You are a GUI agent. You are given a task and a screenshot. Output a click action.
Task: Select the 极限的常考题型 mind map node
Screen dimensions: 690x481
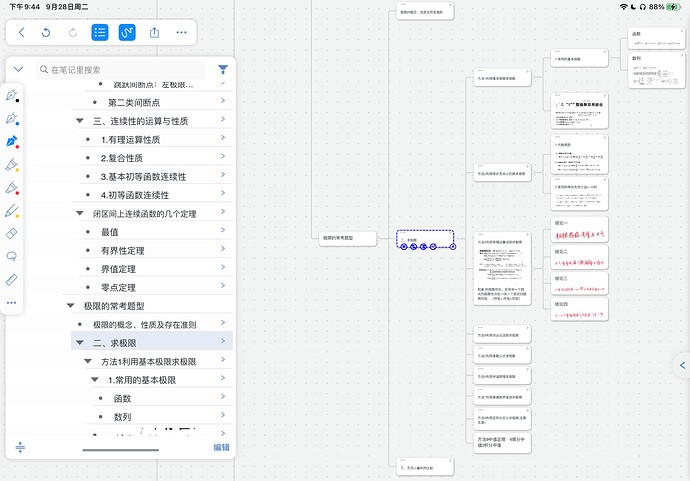pyautogui.click(x=348, y=238)
